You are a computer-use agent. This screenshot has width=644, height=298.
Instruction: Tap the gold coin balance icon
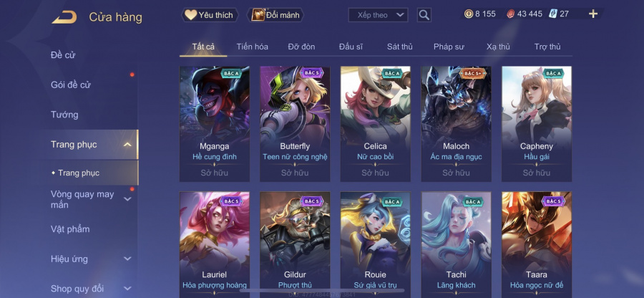pos(469,14)
